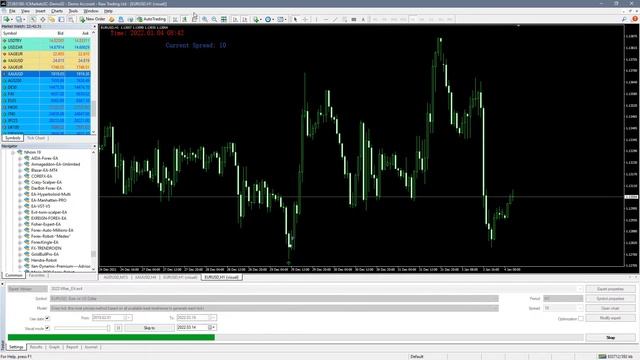This screenshot has width=640, height=360.
Task: Toggle Chart Shift icon
Action: point(245,19)
